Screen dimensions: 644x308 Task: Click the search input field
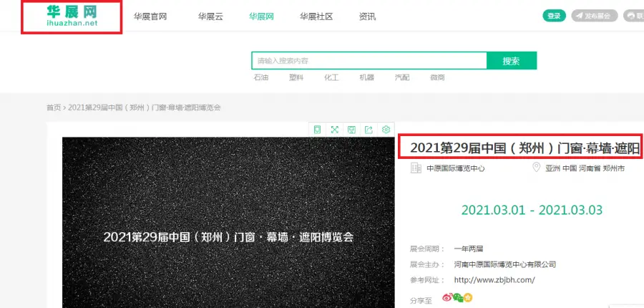[x=369, y=61]
